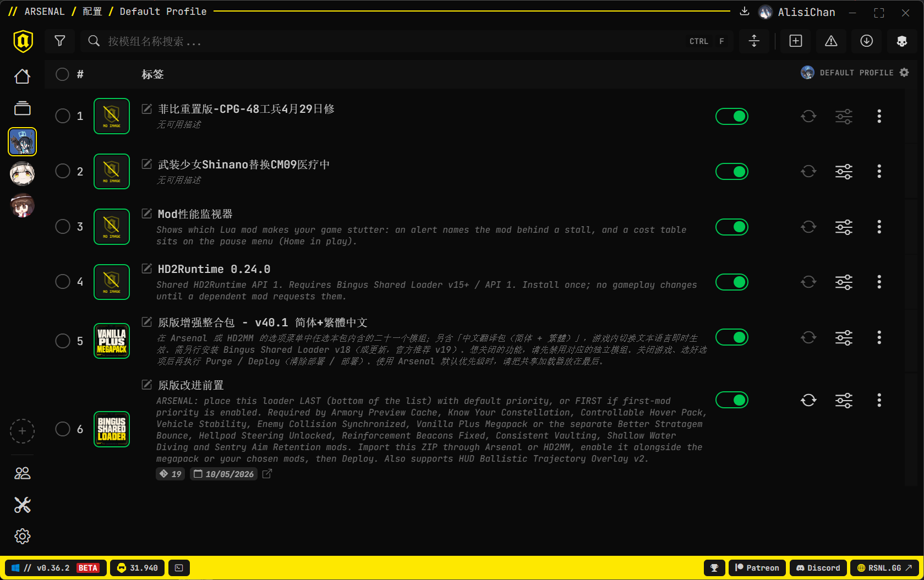This screenshot has width=924, height=580.
Task: Click ARSENAL in the breadcrumb
Action: click(45, 12)
